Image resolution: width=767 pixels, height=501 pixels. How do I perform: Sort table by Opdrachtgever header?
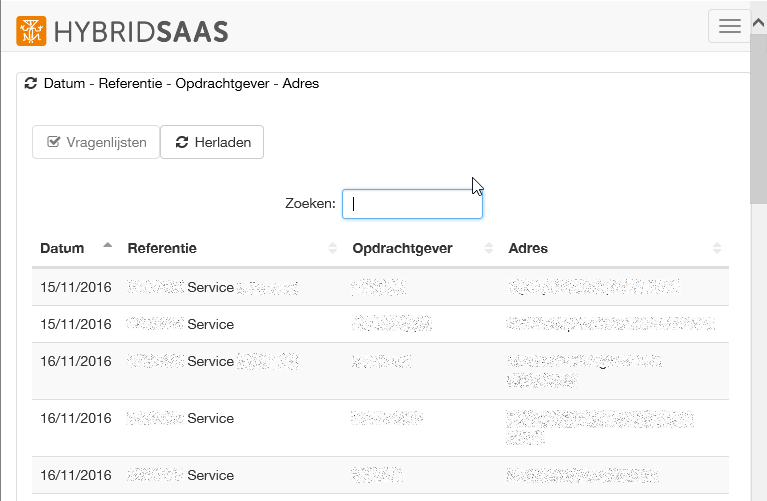[403, 248]
